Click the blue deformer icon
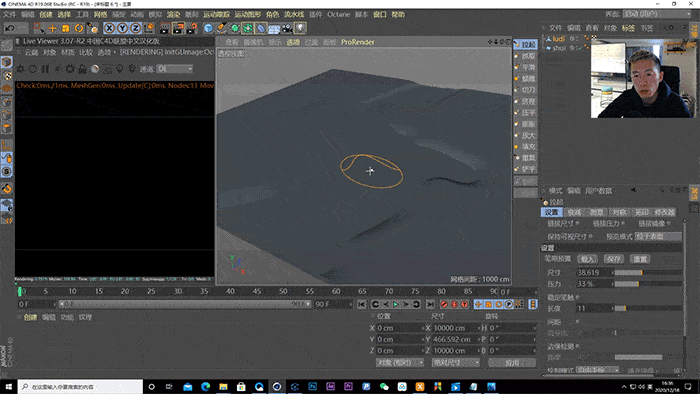Viewport: 700px width, 394px height. click(261, 28)
